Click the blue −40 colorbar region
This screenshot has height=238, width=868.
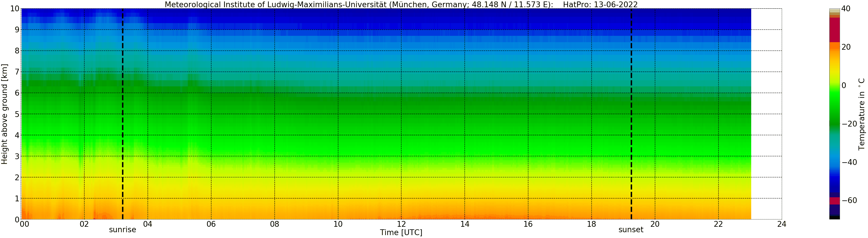[x=834, y=162]
